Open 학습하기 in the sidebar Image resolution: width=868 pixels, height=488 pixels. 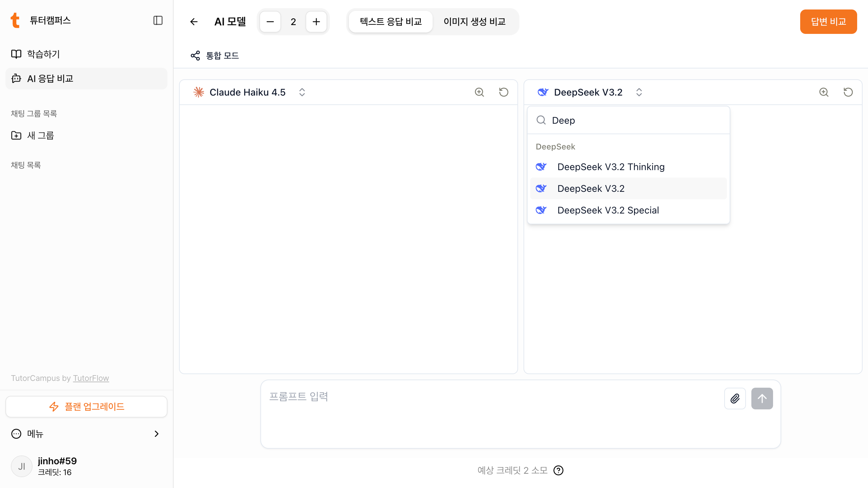tap(86, 54)
